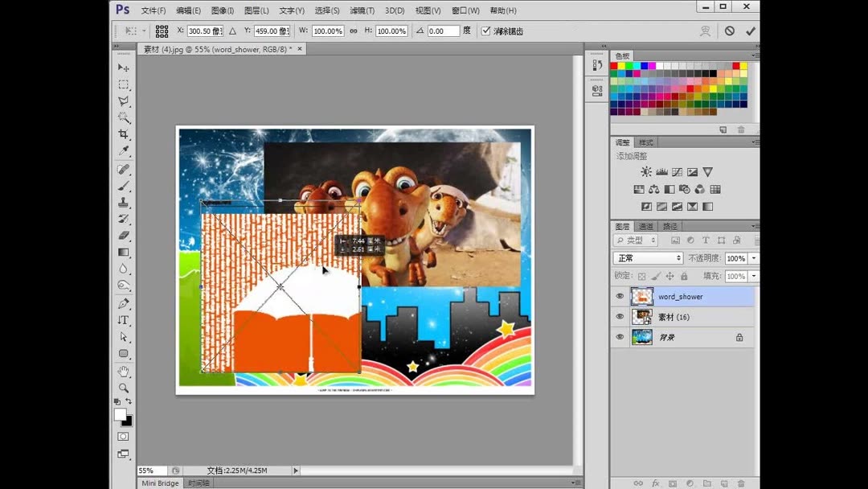
Task: Click the foreground color swatch
Action: pos(119,413)
